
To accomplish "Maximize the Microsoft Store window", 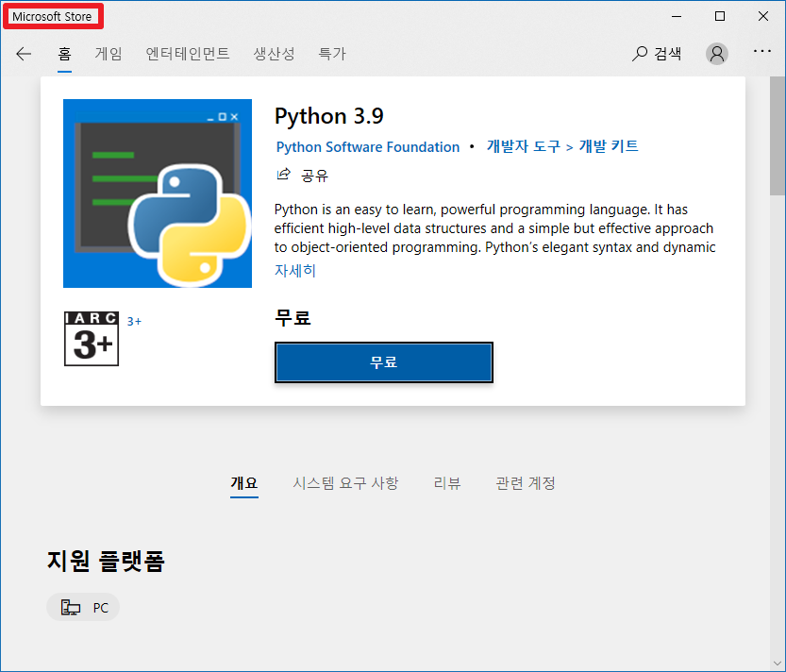I will coord(720,17).
